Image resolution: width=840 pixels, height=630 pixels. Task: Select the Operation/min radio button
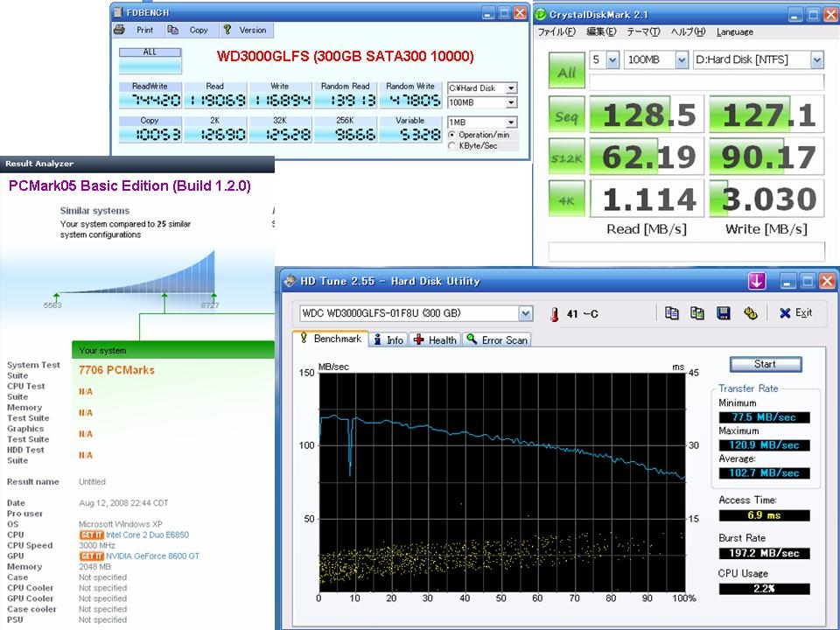click(451, 135)
